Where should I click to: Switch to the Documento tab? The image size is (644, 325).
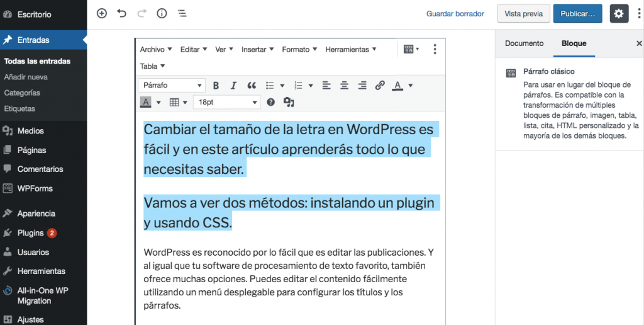coord(524,43)
